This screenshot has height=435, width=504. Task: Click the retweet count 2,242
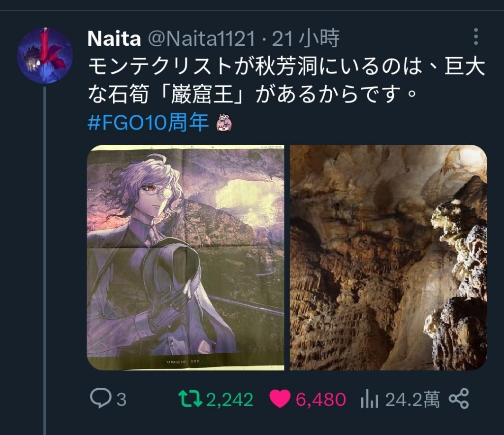229,400
